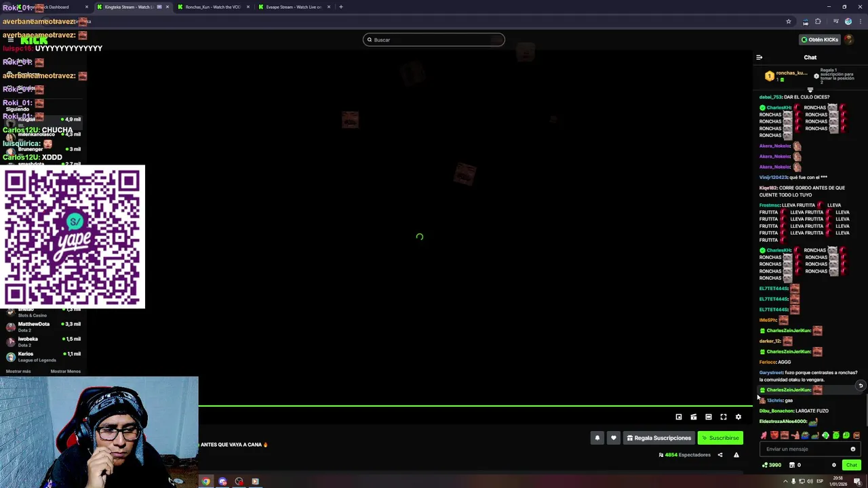Click the Buscar search field
Image resolution: width=868 pixels, height=488 pixels.
coord(434,39)
